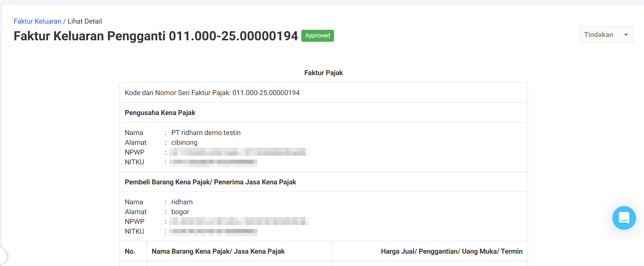Click Kode dan Nomor Seri Faktur Pajak row
Image resolution: width=644 pixels, height=266 pixels.
[x=212, y=93]
